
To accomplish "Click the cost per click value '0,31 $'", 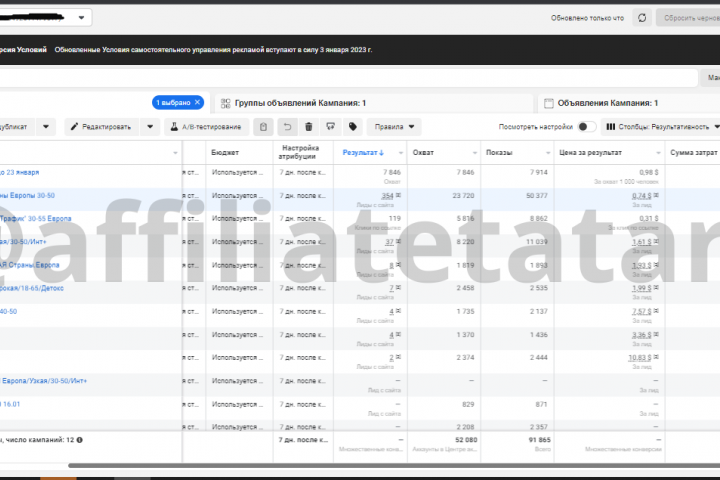I will 649,219.
